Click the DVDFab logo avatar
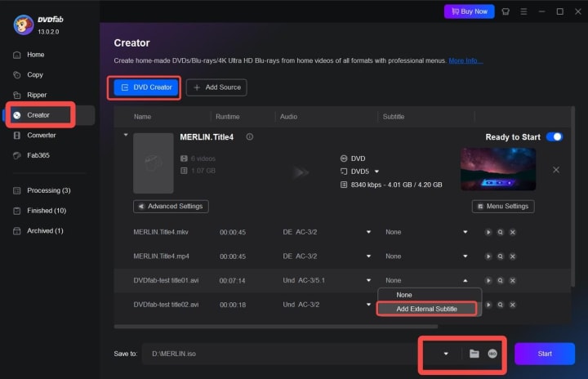588x379 pixels. [x=23, y=25]
